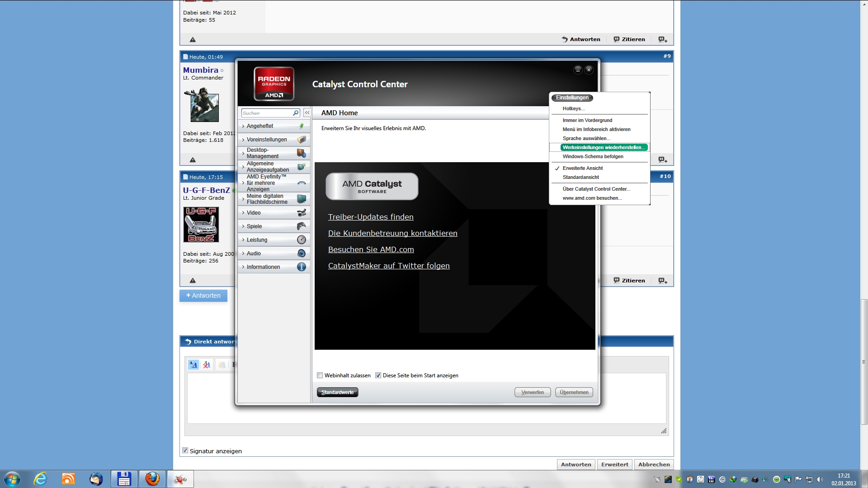Click into the Suchen search field

267,113
